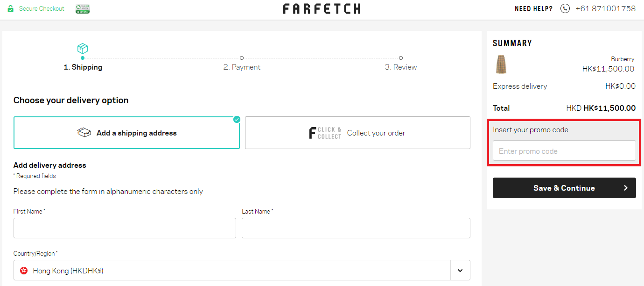Click the teal checkmark badge on shipping option
This screenshot has width=644, height=286.
[237, 119]
